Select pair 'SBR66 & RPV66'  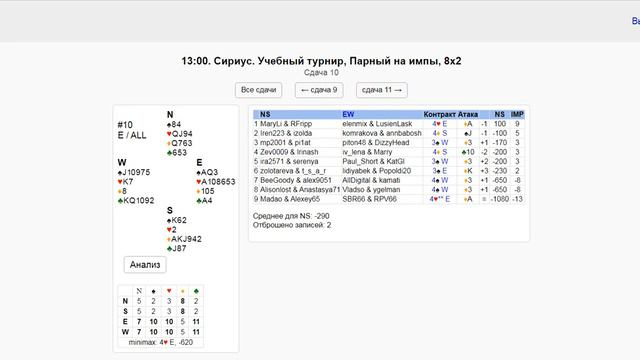(x=369, y=199)
